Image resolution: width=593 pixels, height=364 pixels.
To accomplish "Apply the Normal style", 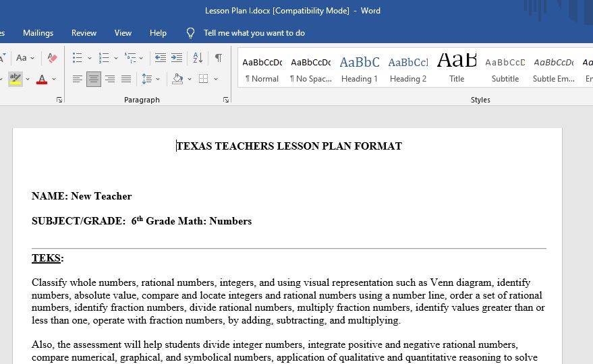I will (x=262, y=68).
